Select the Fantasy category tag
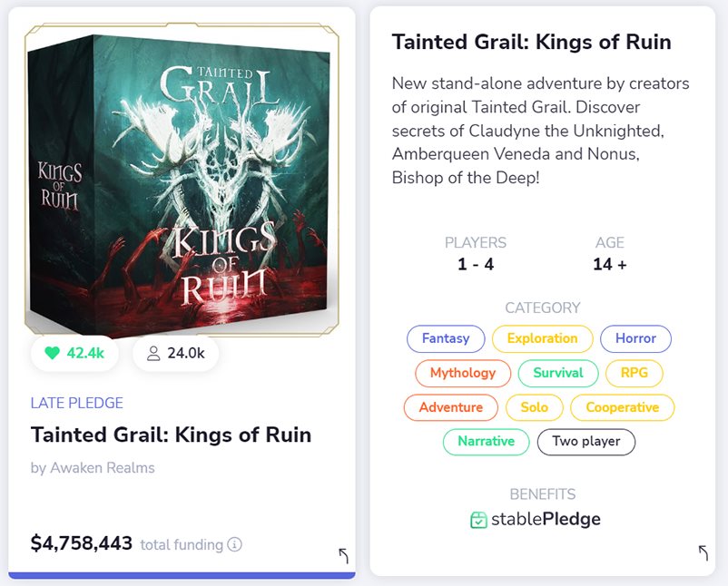 (x=446, y=338)
